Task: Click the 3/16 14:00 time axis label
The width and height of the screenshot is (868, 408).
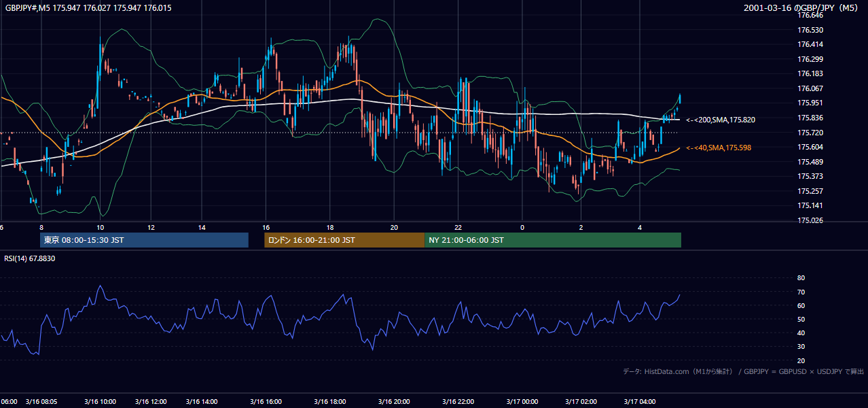Action: (x=201, y=402)
